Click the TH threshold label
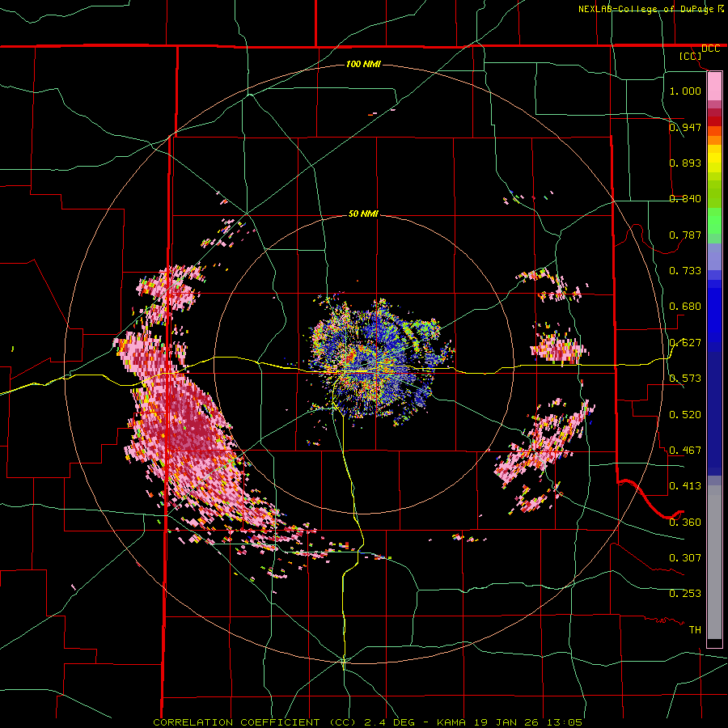Image resolution: width=728 pixels, height=728 pixels. pos(695,630)
